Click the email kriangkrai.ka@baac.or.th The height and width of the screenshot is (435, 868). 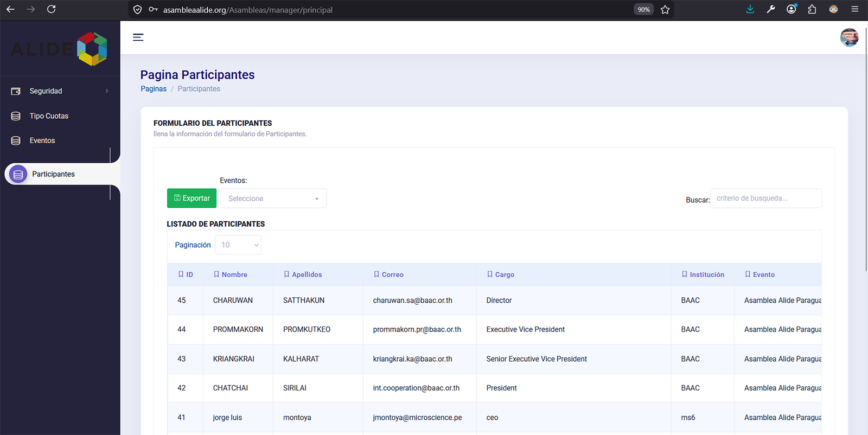412,359
